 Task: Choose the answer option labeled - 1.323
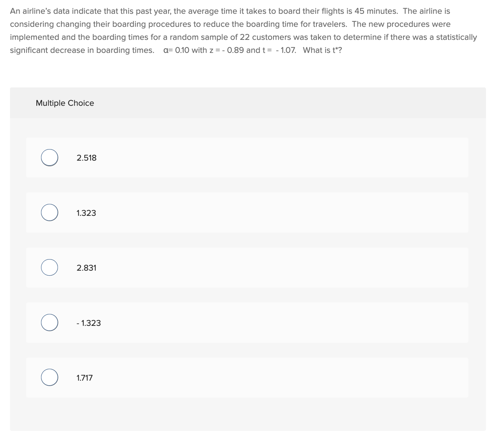point(89,323)
